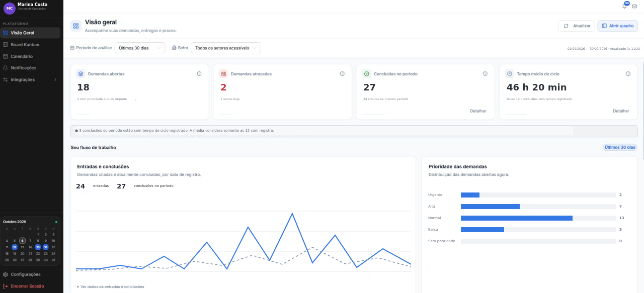Open Board Kanban from sidebar

[30, 45]
